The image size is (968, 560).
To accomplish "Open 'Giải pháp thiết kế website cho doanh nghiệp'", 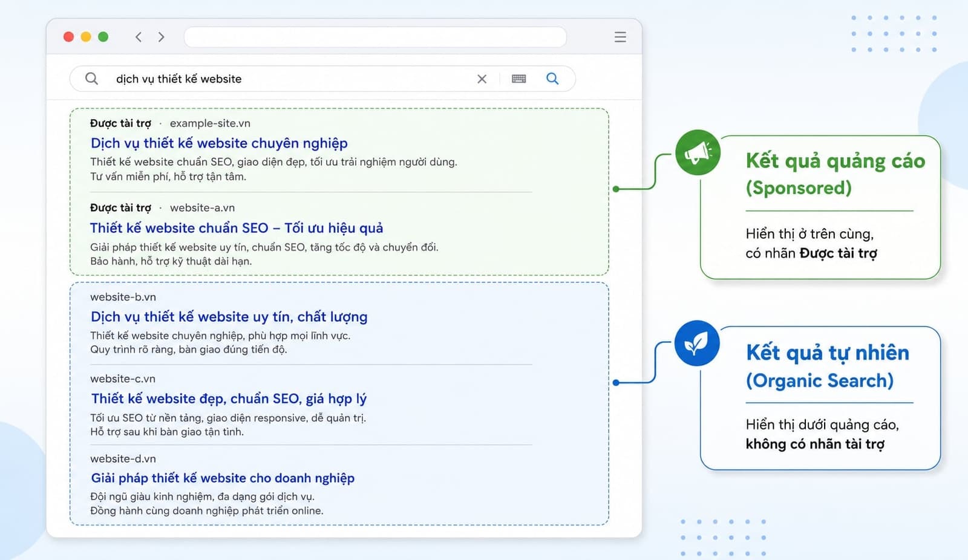I will tap(223, 478).
